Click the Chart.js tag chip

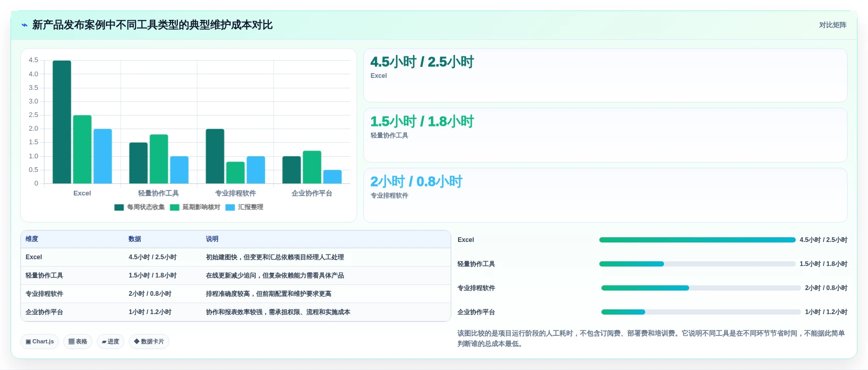click(x=40, y=342)
